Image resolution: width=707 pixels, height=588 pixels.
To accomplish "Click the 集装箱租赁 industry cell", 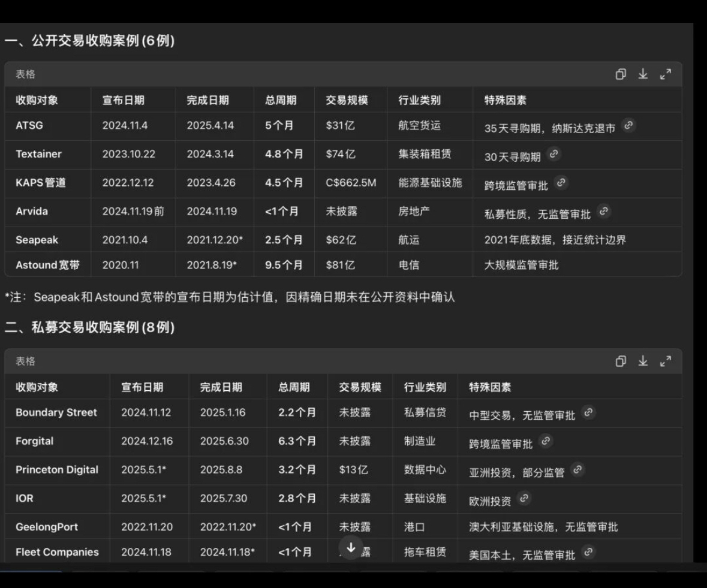I will [425, 154].
